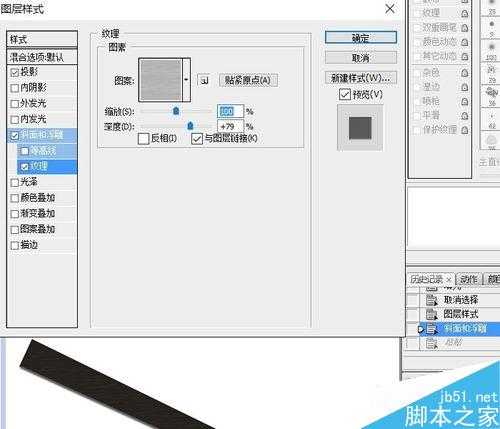Select 混合选项:默认 in the list
The width and height of the screenshot is (500, 429).
click(42, 57)
